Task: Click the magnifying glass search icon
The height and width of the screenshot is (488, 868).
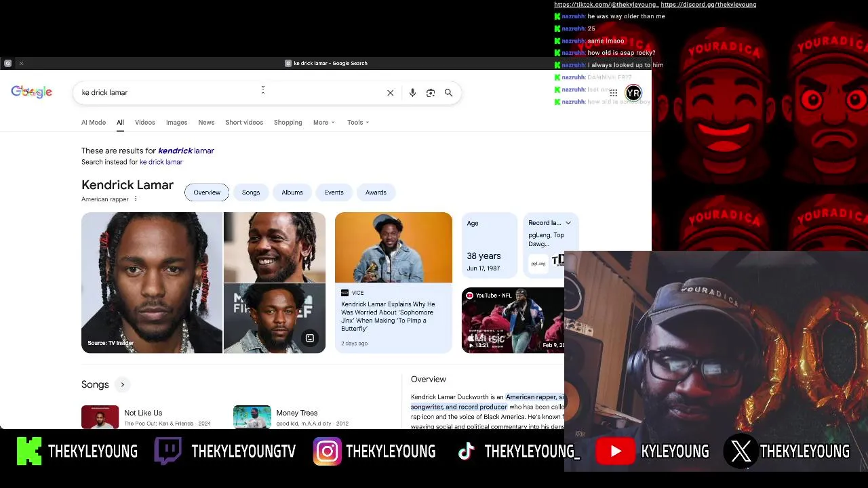Action: pos(448,93)
